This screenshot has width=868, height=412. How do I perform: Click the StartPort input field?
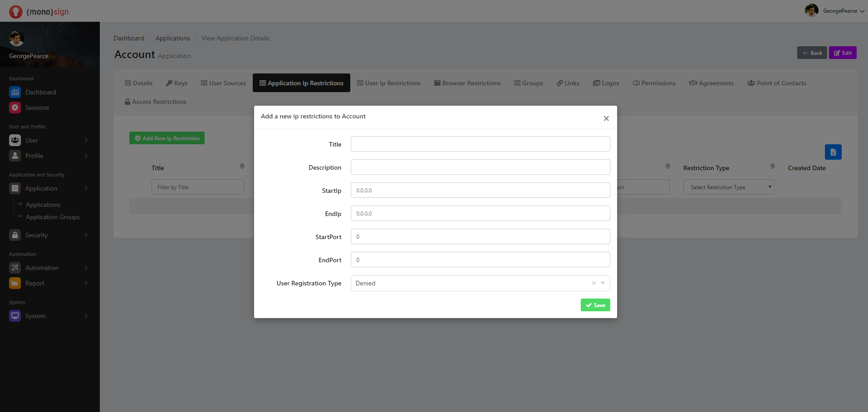(480, 236)
